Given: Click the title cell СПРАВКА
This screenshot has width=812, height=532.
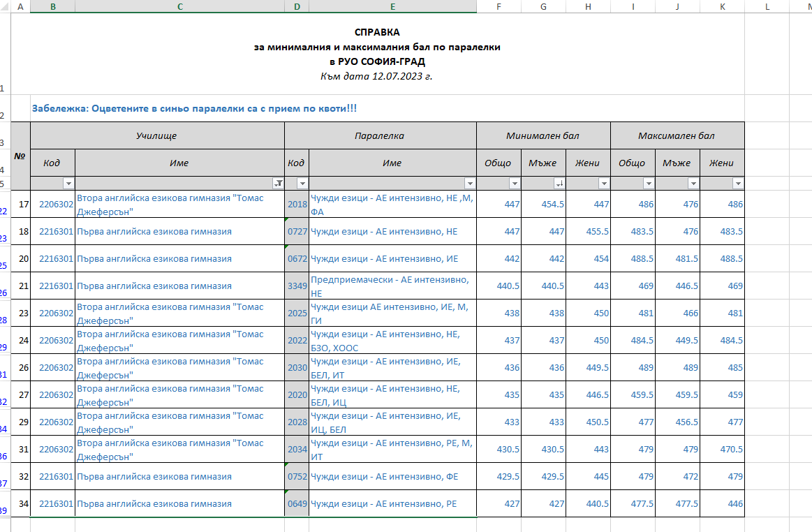Looking at the screenshot, I should (377, 32).
